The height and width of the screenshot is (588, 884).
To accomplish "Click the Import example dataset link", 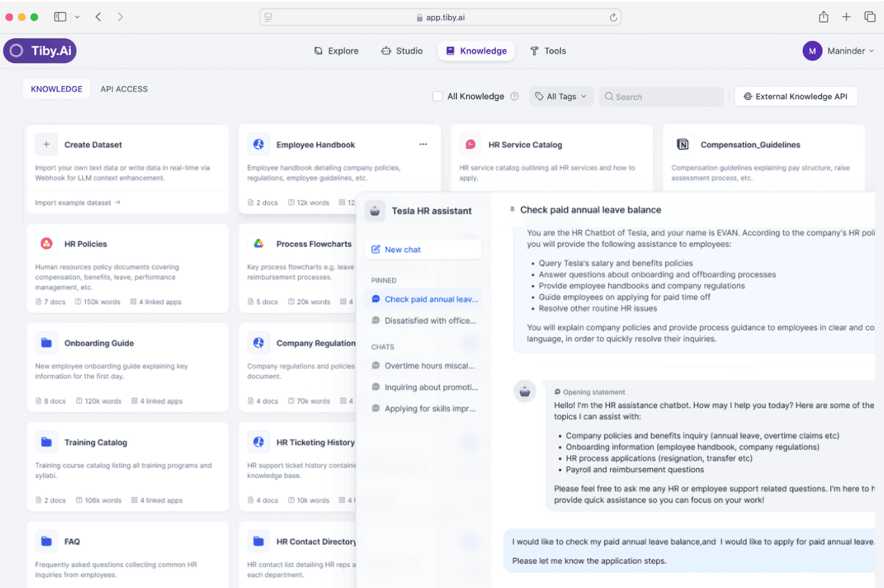I will [x=78, y=202].
